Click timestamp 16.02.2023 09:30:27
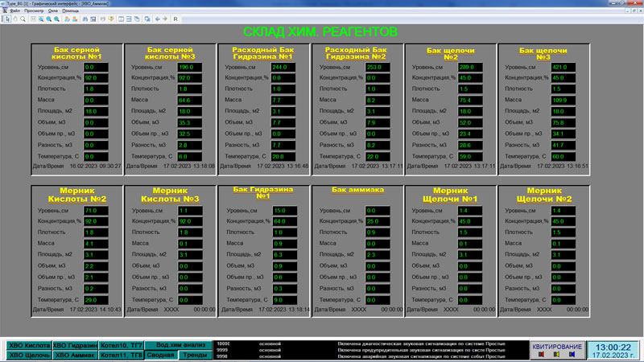Screen dimensions: 644x362 pyautogui.click(x=95, y=167)
